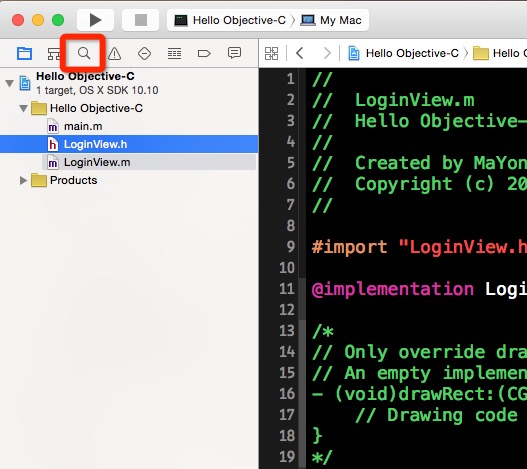Viewport: 527px width, 469px height.
Task: Run the project with the Play button
Action: [95, 20]
